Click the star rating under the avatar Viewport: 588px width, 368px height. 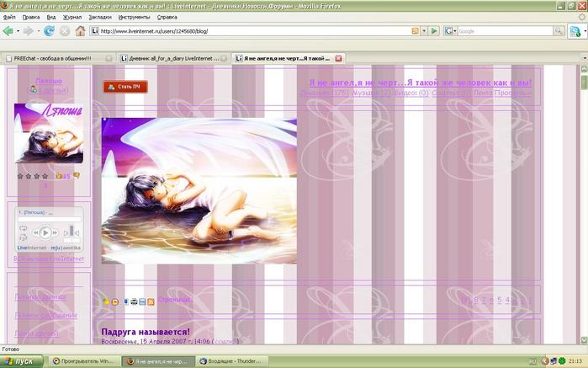[x=33, y=176]
